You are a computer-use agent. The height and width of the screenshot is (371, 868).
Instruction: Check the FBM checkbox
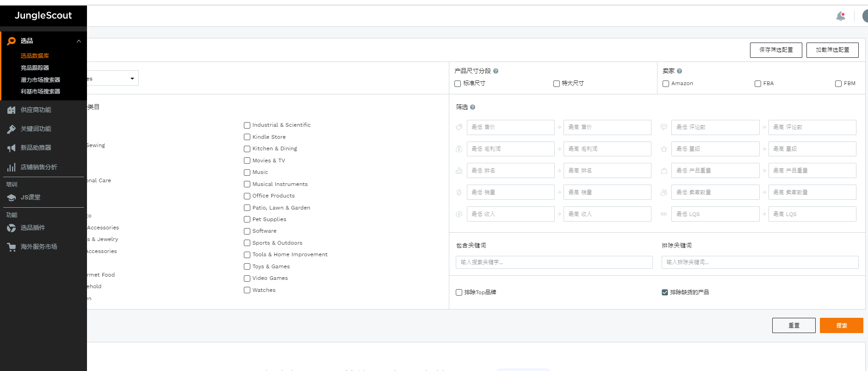tap(838, 84)
